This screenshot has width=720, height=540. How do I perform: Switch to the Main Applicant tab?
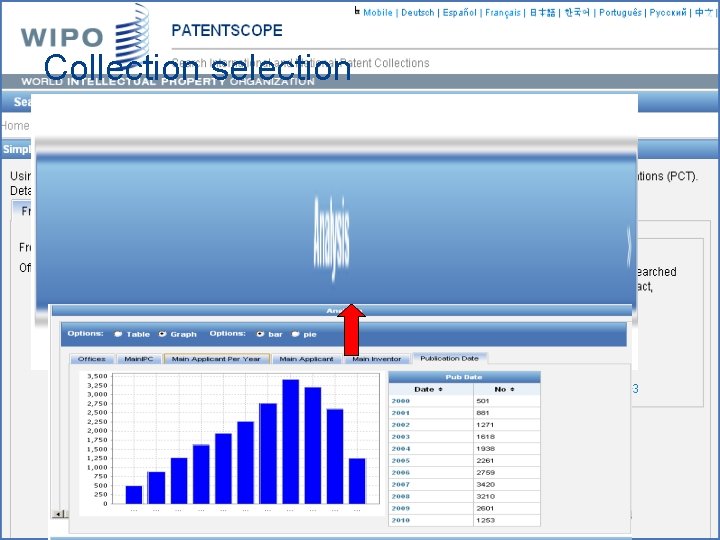(306, 359)
